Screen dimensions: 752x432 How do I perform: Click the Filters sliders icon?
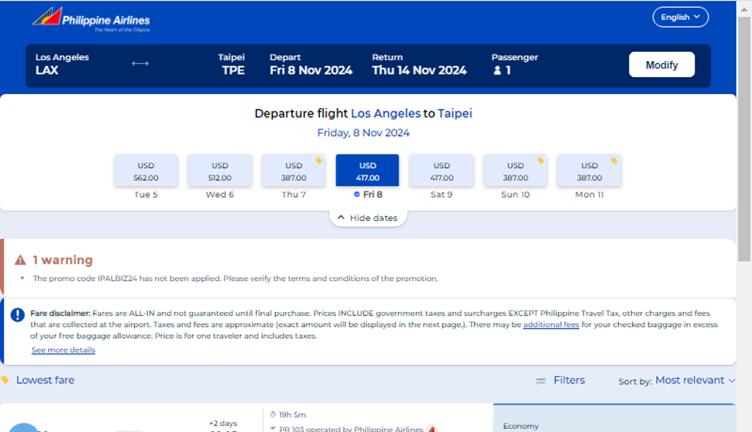pos(540,381)
